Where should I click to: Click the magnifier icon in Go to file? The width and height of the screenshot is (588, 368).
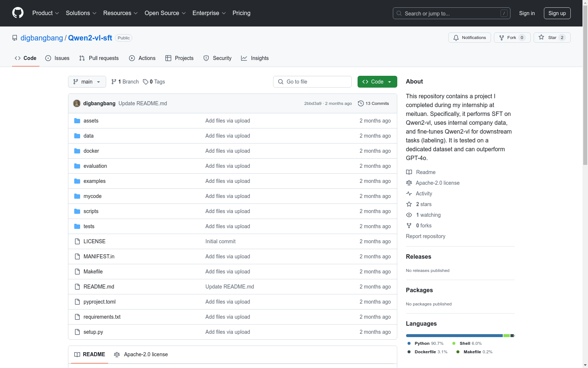tap(281, 82)
